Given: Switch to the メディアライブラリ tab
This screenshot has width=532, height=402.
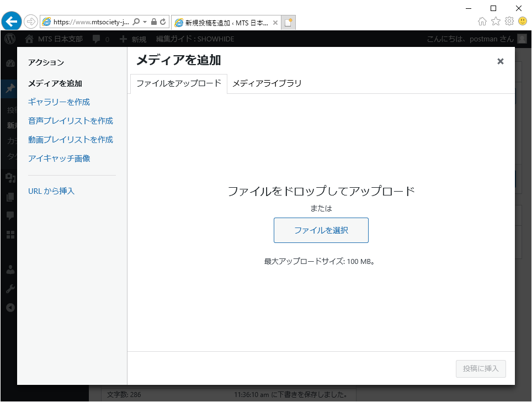Looking at the screenshot, I should [267, 83].
